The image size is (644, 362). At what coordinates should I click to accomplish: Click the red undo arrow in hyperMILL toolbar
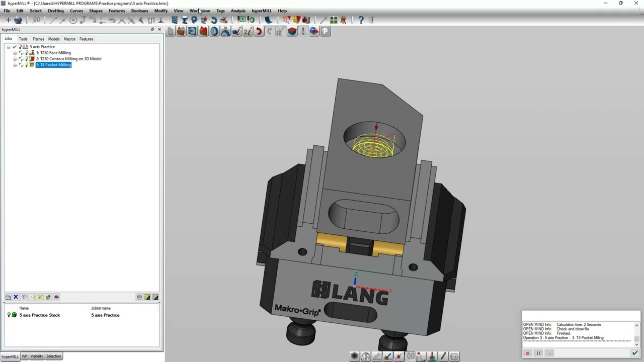point(259,31)
